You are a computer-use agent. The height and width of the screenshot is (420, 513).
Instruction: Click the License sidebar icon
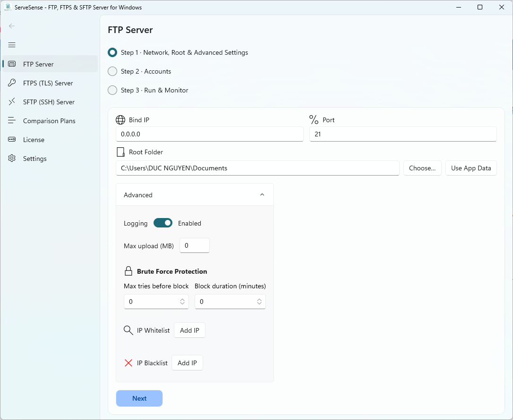point(12,140)
